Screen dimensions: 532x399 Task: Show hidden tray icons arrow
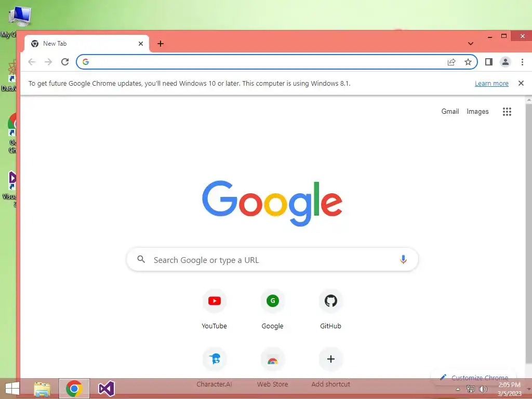click(x=458, y=389)
